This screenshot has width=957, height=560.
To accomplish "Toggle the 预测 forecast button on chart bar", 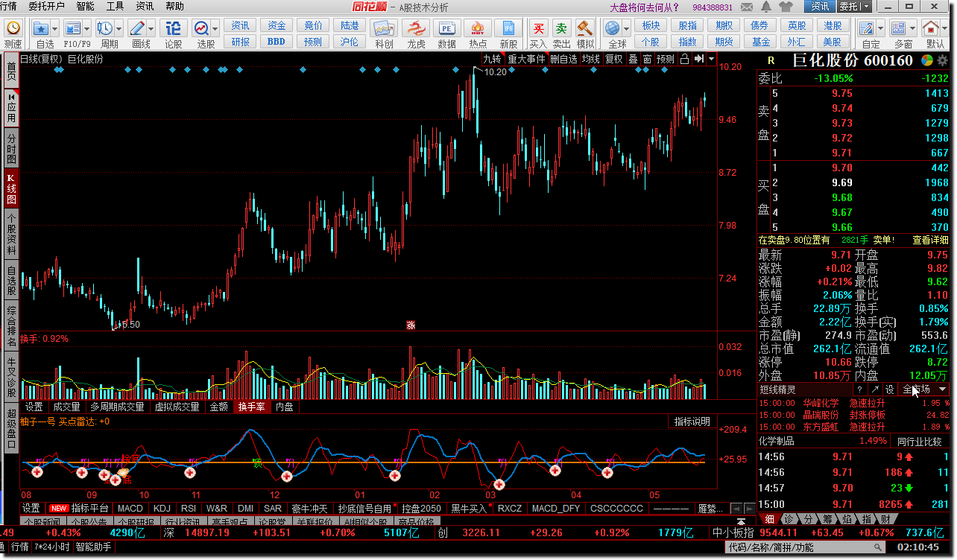I will click(665, 59).
